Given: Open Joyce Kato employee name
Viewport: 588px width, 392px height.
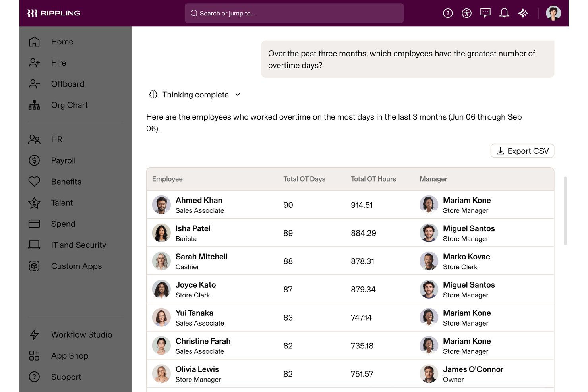Looking at the screenshot, I should [x=196, y=285].
